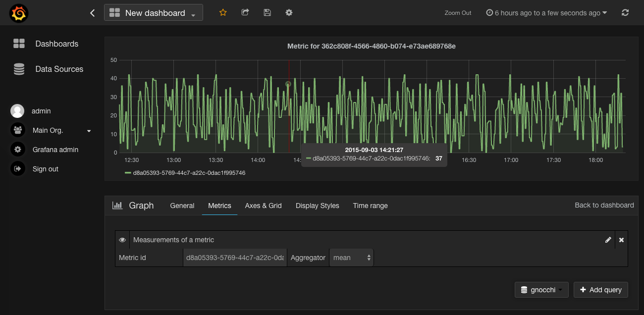644x315 pixels.
Task: Open the gnocchi data source selector
Action: (x=541, y=290)
